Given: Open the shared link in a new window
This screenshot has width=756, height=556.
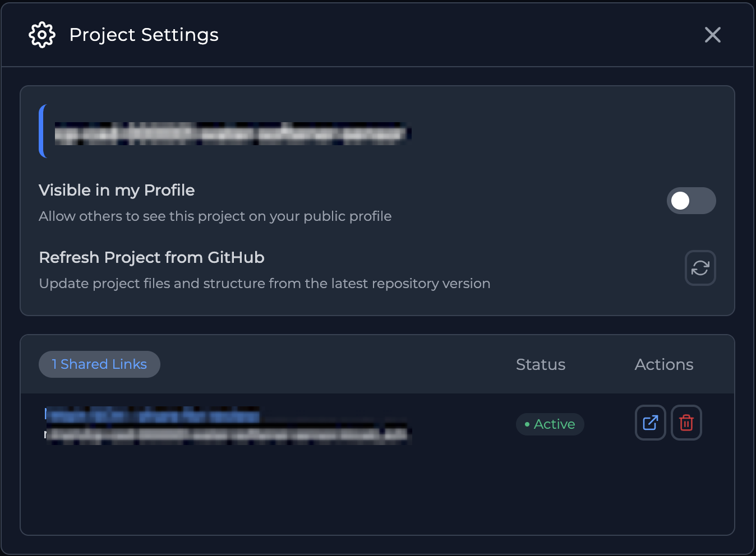Looking at the screenshot, I should pos(650,423).
